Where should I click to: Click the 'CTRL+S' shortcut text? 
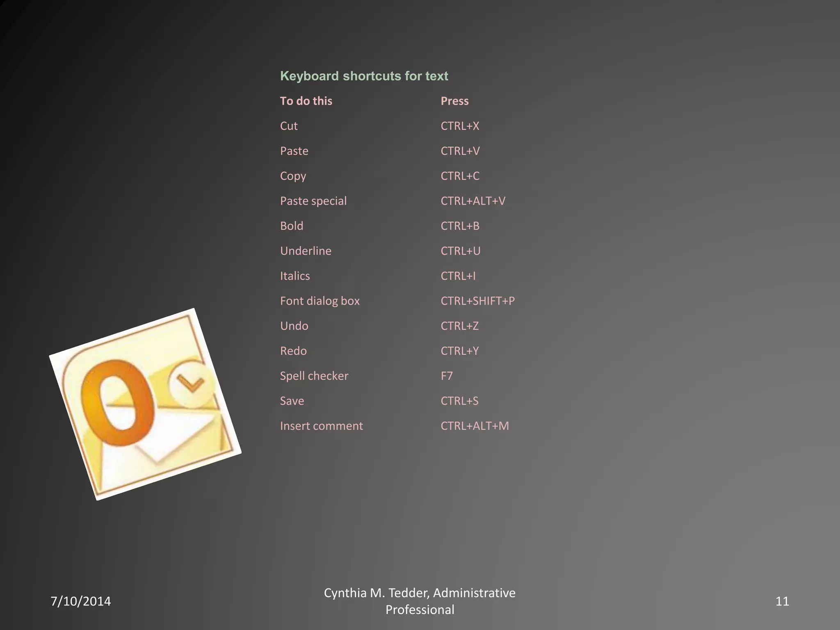pyautogui.click(x=459, y=401)
